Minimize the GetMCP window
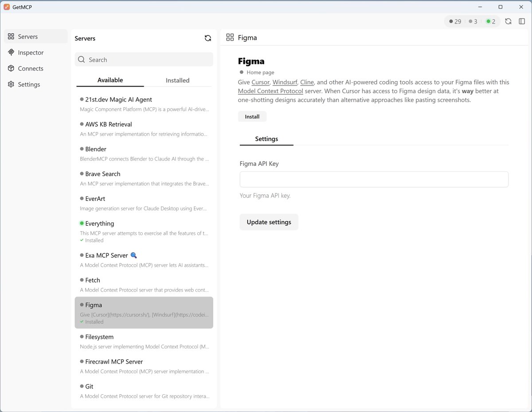 coord(480,7)
